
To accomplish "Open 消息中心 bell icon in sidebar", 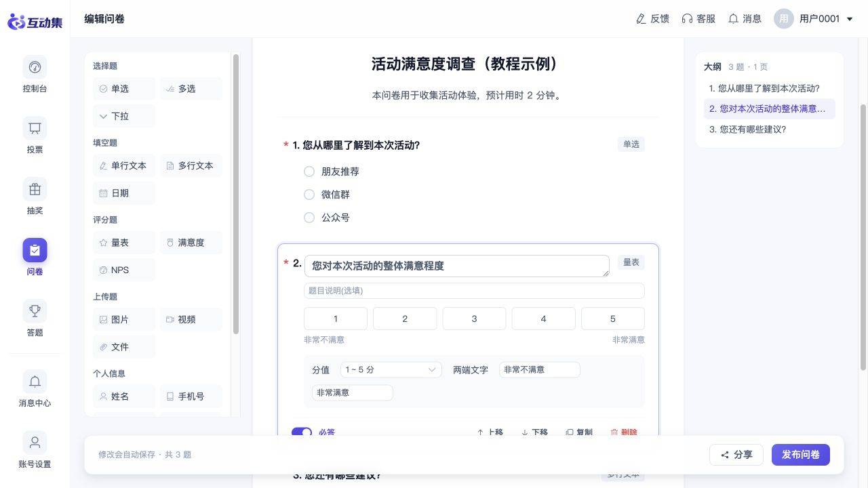I will click(35, 382).
